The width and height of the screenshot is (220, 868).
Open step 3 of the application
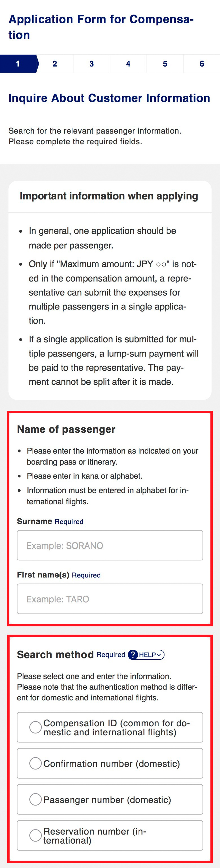coord(91,64)
